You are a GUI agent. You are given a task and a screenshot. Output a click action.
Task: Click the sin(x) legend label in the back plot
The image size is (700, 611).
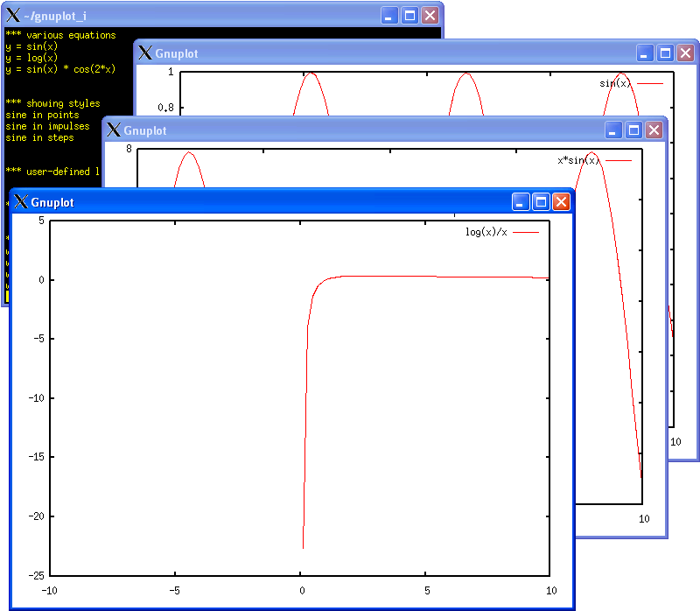(x=614, y=83)
